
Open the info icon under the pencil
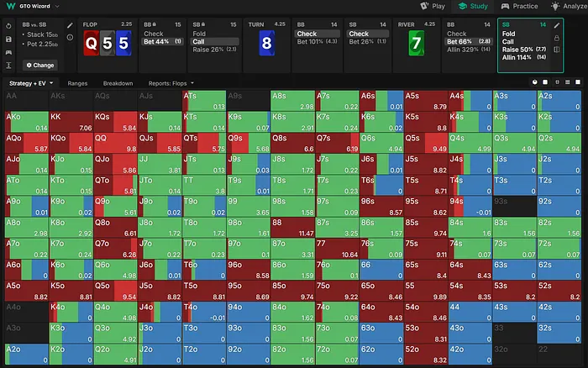71,39
